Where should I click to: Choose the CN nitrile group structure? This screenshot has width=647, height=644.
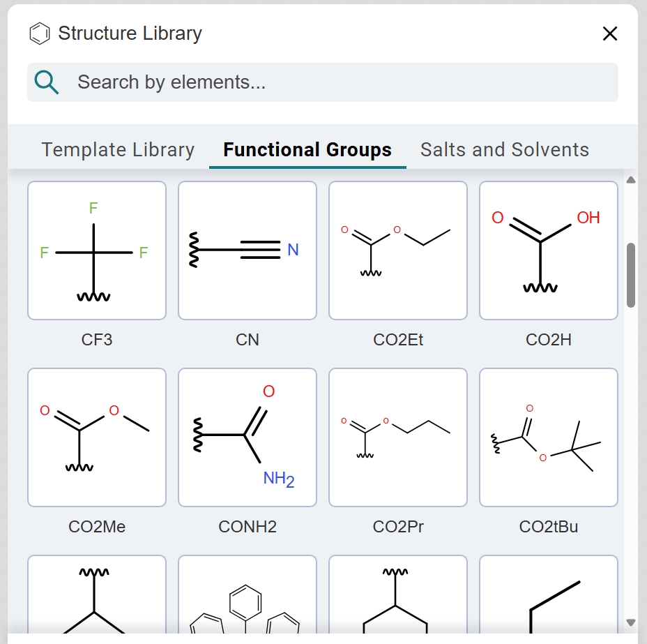pyautogui.click(x=248, y=250)
